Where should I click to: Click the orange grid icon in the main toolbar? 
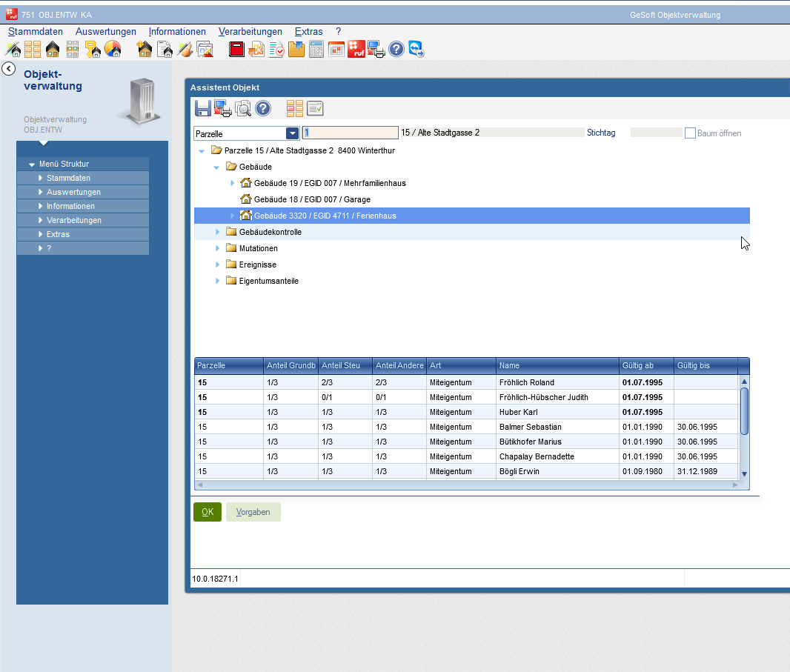(33, 50)
